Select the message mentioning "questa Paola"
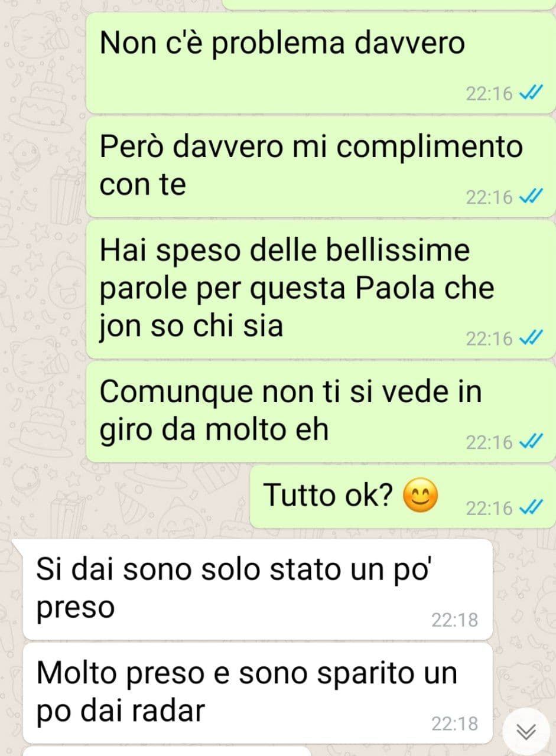This screenshot has height=756, width=556. [321, 289]
